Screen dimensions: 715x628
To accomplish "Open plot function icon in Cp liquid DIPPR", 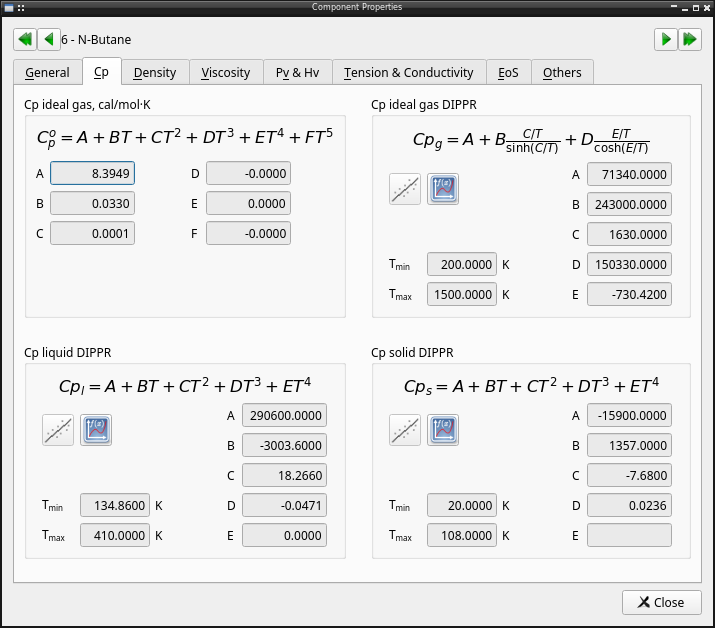I will click(96, 430).
